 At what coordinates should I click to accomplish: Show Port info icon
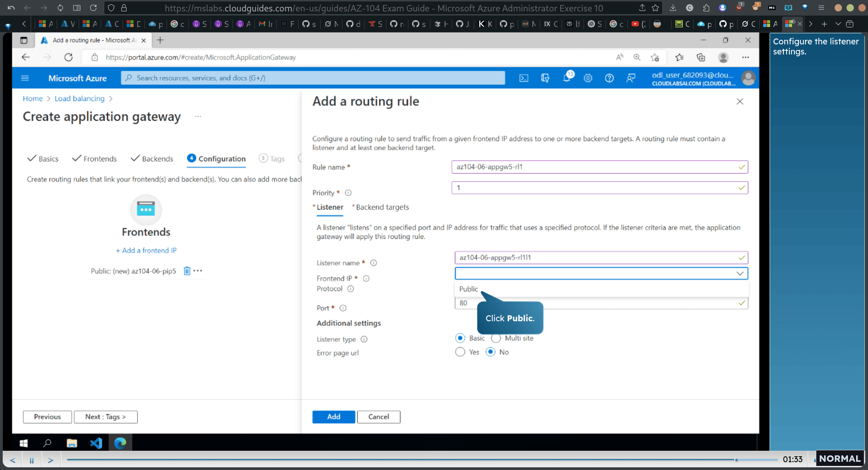coord(343,308)
